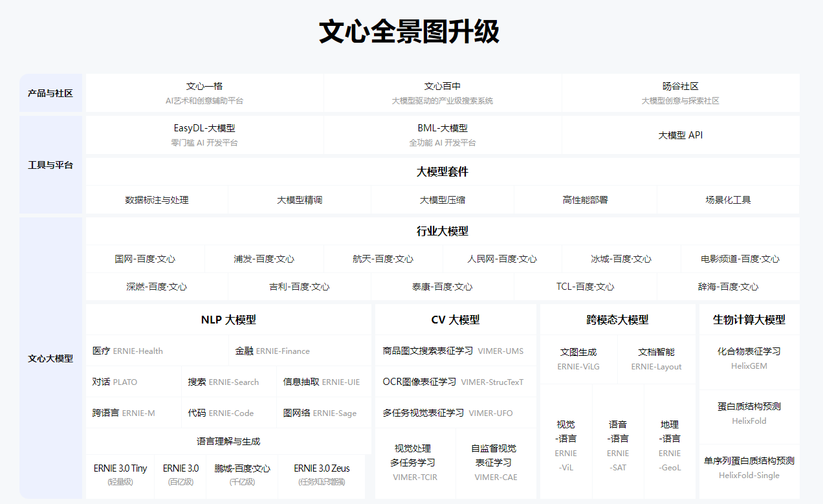Select 数据标注与处理 in the toolkit row
This screenshot has height=504, width=823.
(157, 200)
